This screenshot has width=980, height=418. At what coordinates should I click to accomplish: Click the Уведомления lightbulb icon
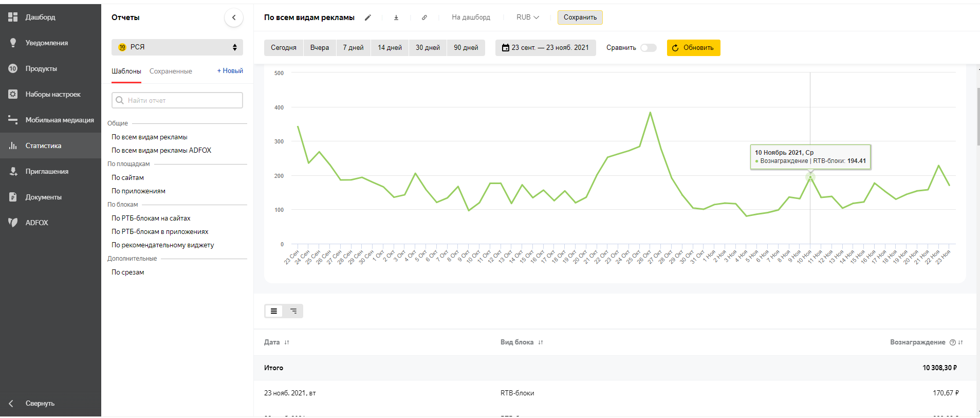[13, 43]
